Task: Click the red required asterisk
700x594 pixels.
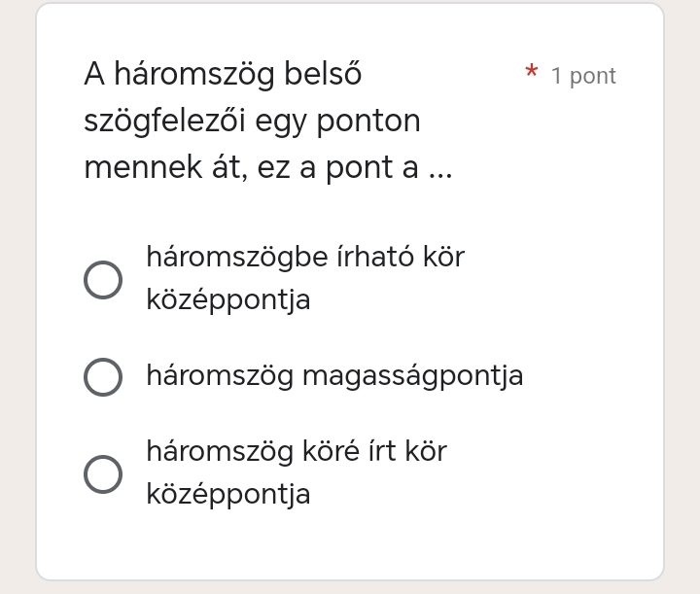Action: tap(531, 74)
